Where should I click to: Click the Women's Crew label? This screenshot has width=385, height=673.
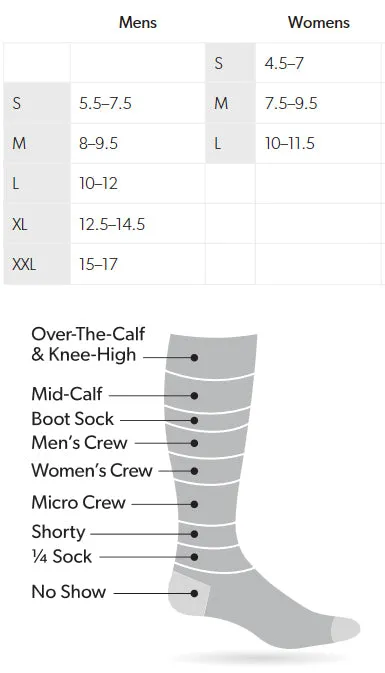point(92,470)
